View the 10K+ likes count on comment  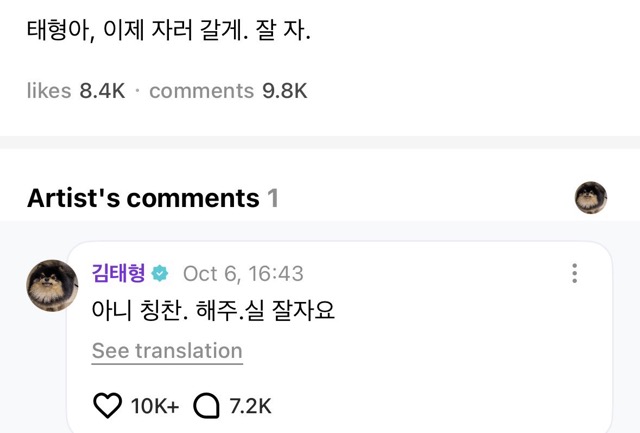(x=155, y=405)
